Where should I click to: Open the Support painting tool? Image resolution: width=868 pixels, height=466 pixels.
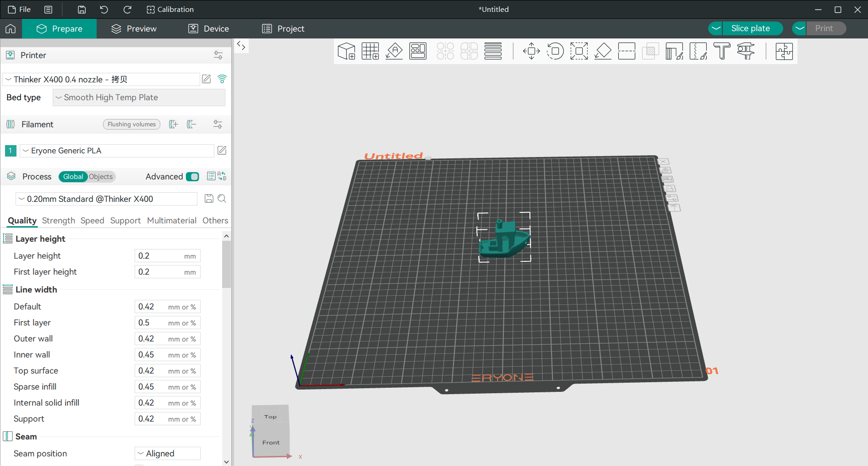674,51
